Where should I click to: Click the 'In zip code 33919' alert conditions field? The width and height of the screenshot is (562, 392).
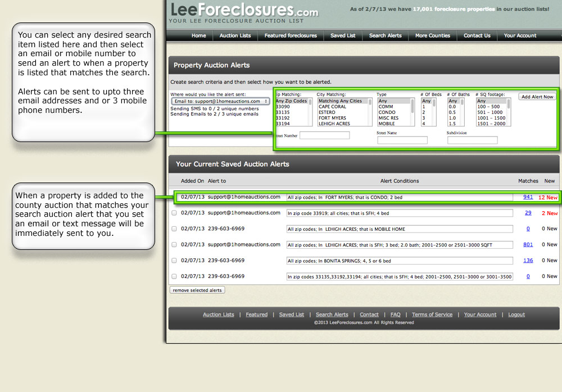[x=400, y=213]
